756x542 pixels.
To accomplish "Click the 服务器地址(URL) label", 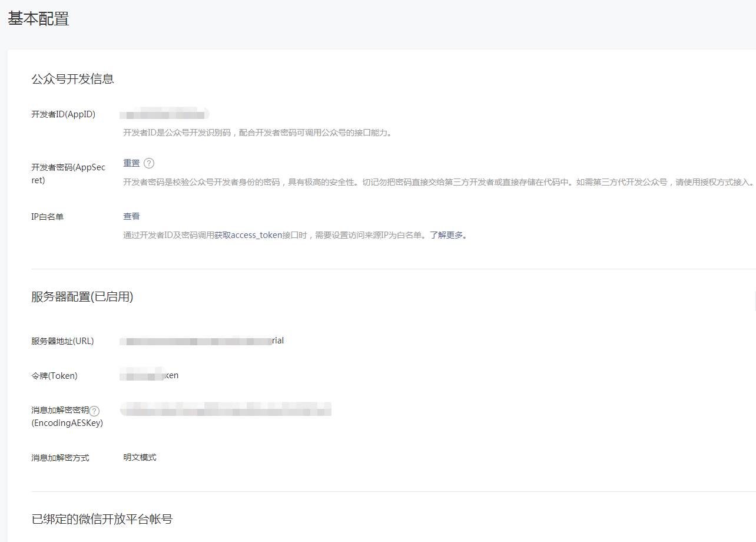I will tap(62, 341).
